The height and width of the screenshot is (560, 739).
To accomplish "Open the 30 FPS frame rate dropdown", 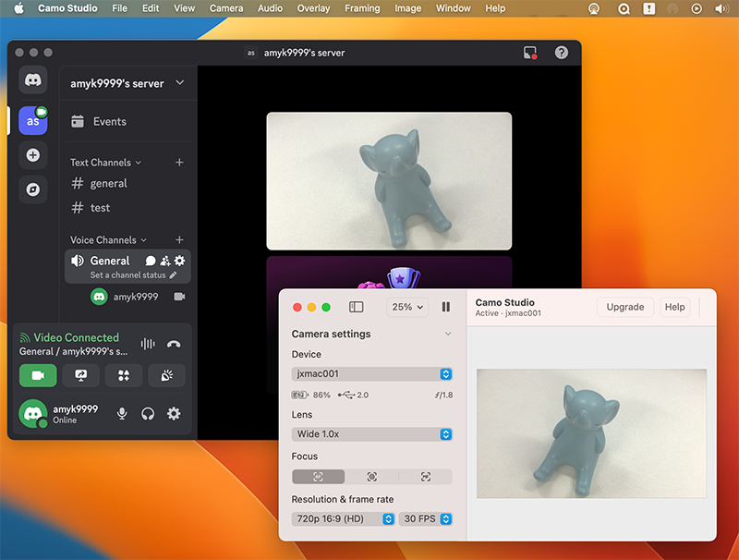I will point(426,519).
